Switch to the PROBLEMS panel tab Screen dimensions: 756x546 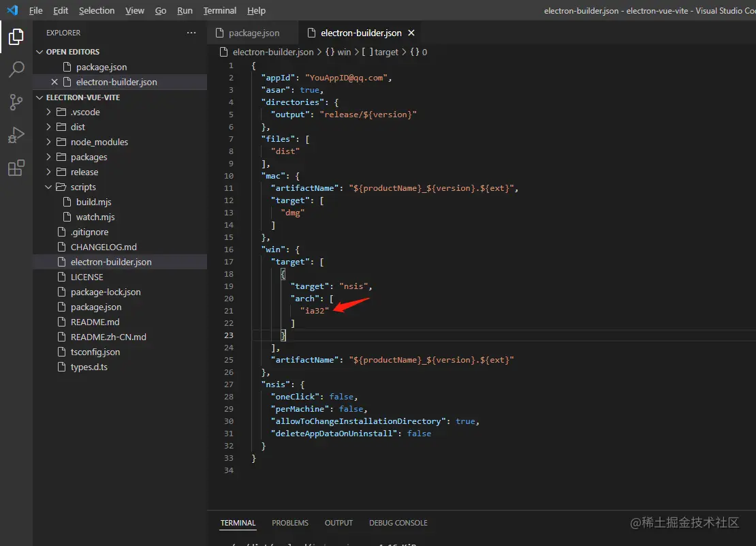click(x=289, y=523)
